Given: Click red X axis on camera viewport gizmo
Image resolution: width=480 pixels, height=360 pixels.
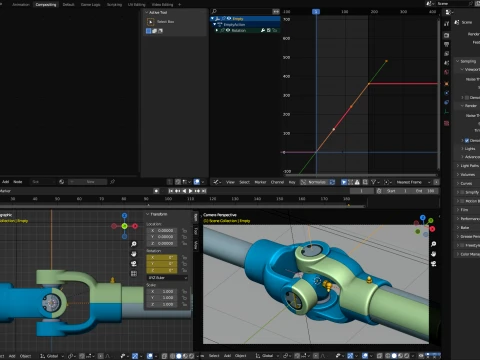Looking at the screenshot, I should coord(432,229).
